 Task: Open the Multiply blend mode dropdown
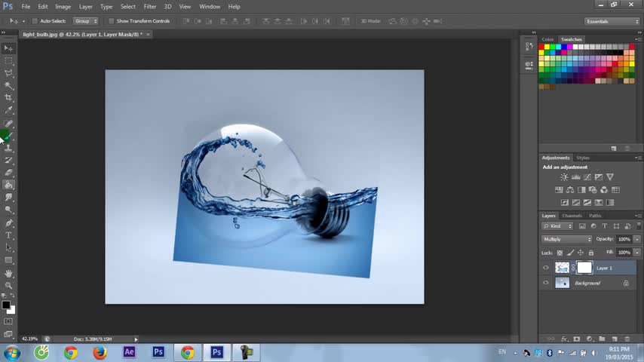567,239
